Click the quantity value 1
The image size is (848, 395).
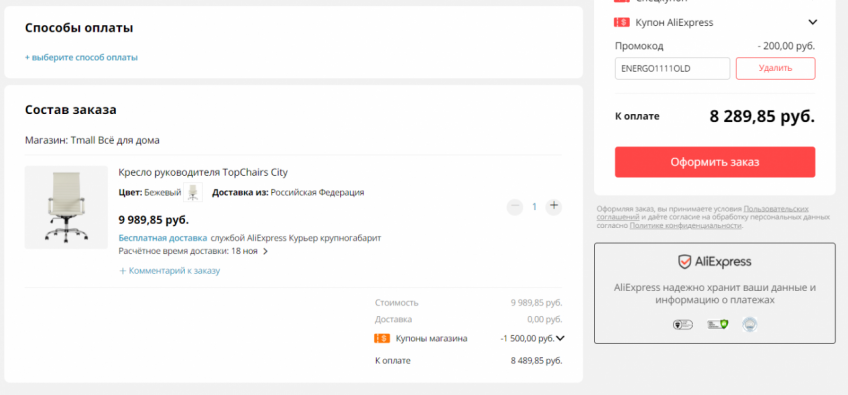(534, 207)
